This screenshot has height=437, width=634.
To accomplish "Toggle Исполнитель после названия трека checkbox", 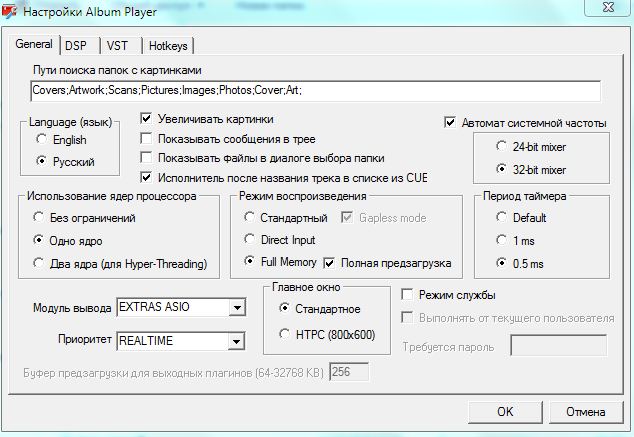I will pos(146,177).
